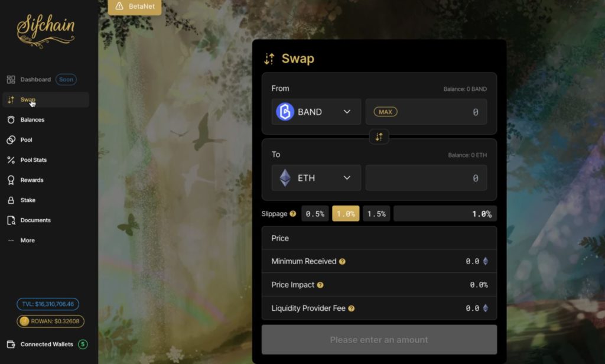
Task: Select 0.5% slippage option
Action: (x=315, y=213)
